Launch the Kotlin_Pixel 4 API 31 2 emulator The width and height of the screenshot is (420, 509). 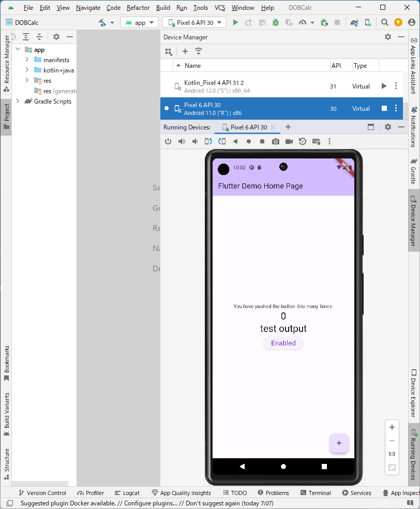[x=384, y=86]
